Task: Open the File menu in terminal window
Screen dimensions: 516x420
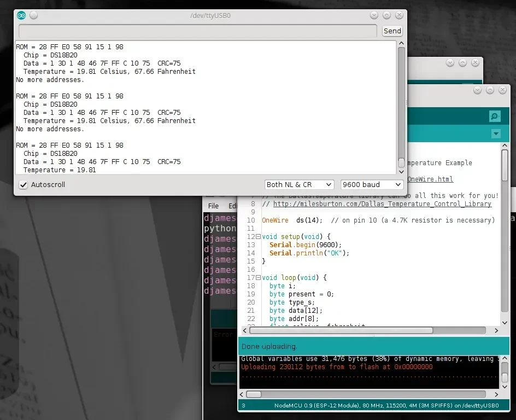Action: (x=213, y=206)
